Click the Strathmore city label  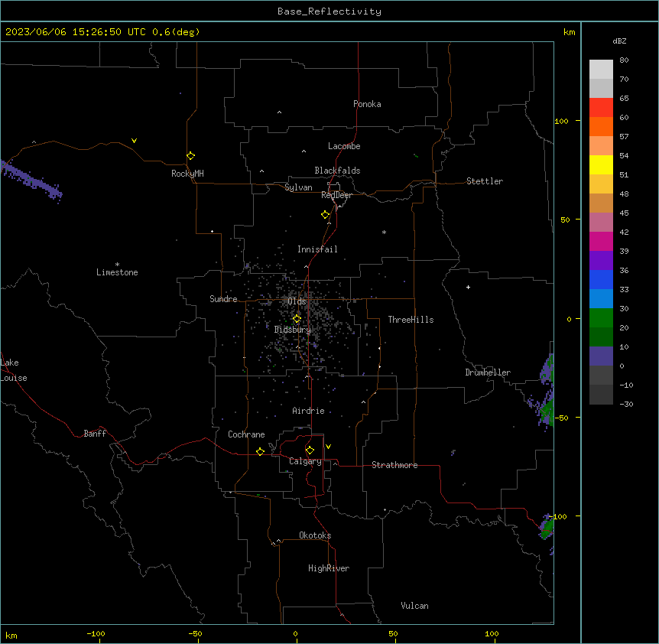394,465
